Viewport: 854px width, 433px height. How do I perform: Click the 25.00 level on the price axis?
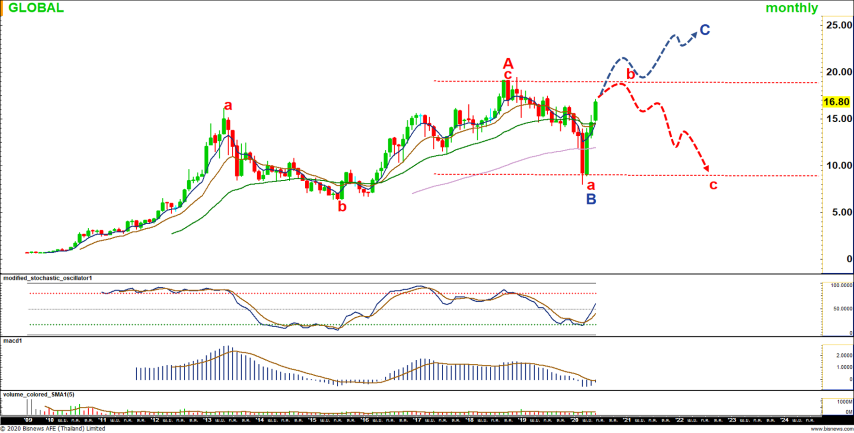click(836, 25)
